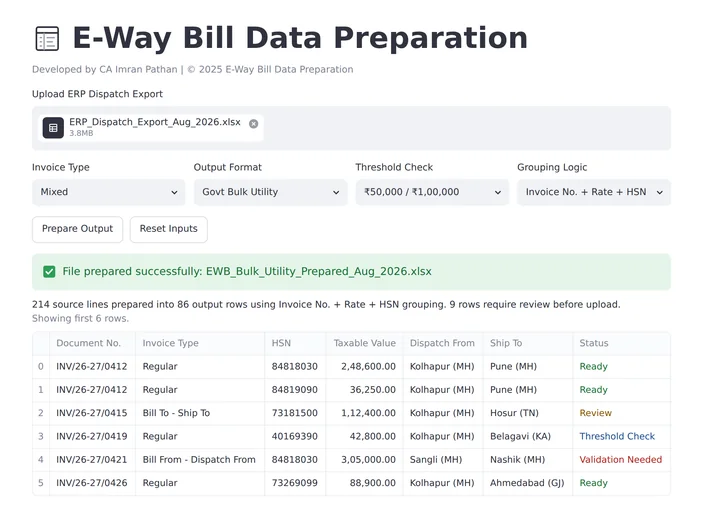703x512 pixels.
Task: Click the Dispatch From column header
Action: coord(442,343)
